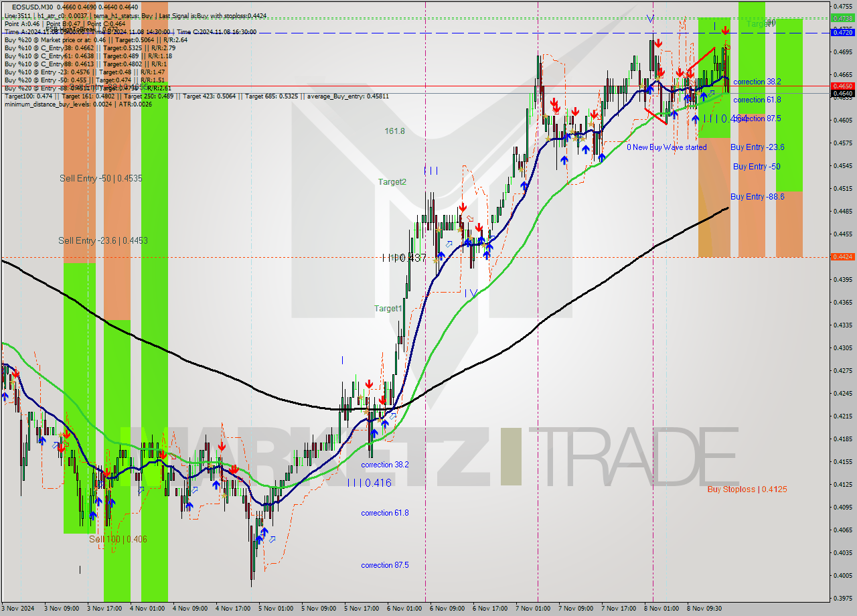Click the 0.4575 price axis label
Screen dimensions: 857x616
tap(842, 143)
